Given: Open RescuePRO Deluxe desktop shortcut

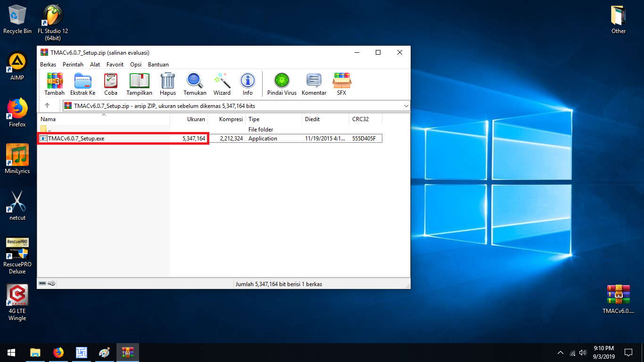Looking at the screenshot, I should tap(17, 255).
